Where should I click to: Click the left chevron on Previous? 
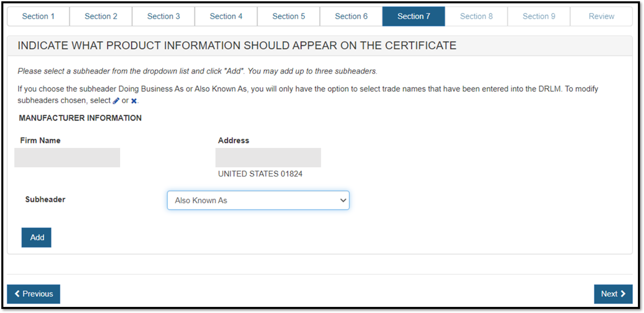[17, 294]
